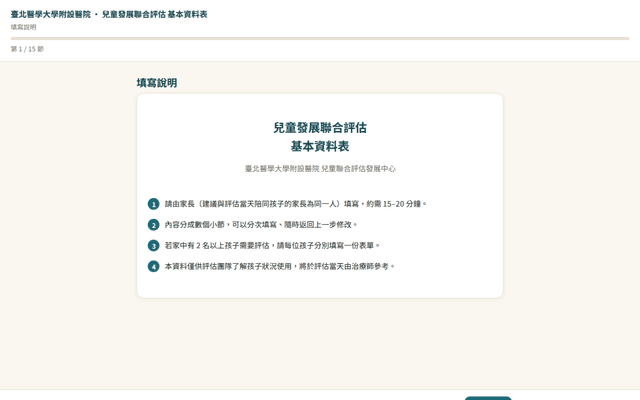
Task: Click the subtitle 臺北醫學大學附設醫院 兒童聯合評估發展中心
Action: 320,169
